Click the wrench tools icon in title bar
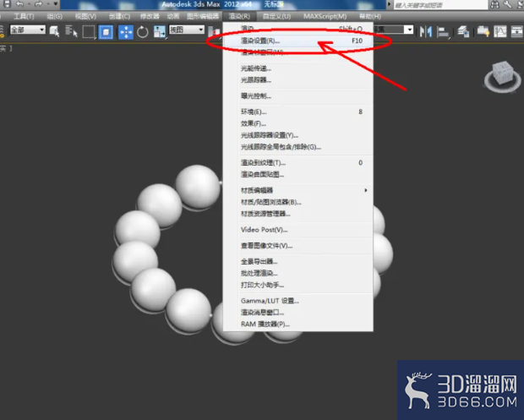Screen dimensions: 524x420 click(508, 4)
